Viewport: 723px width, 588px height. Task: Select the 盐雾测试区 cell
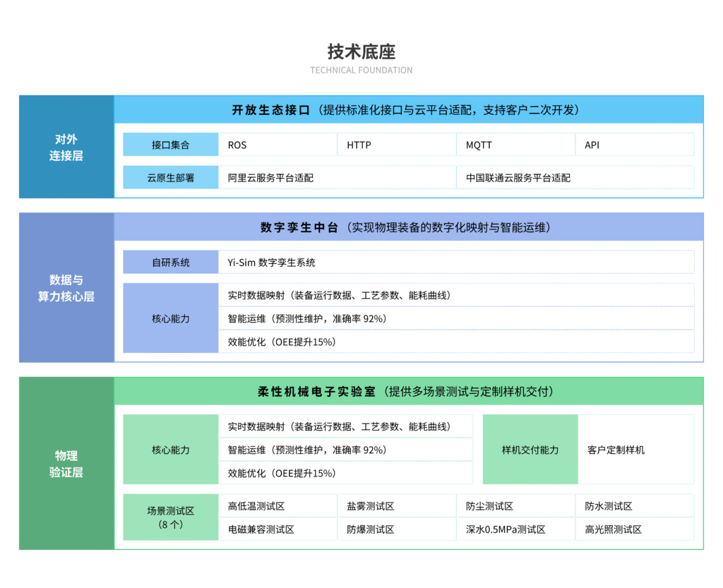point(396,506)
